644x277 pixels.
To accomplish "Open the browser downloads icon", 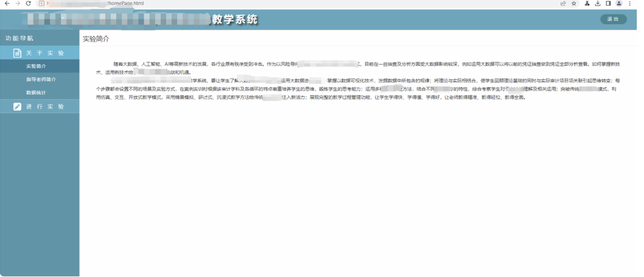I will pyautogui.click(x=598, y=3).
